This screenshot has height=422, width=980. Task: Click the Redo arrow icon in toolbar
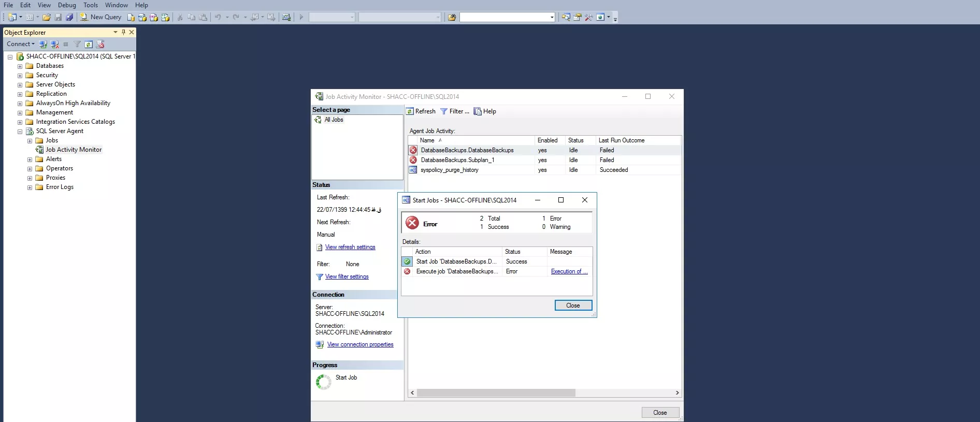pyautogui.click(x=236, y=17)
